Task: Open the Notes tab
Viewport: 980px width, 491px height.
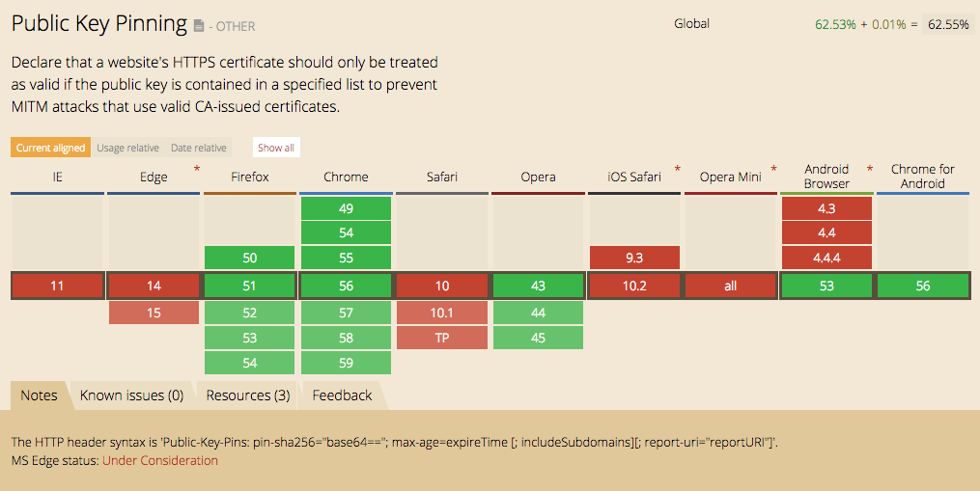Action: (40, 396)
